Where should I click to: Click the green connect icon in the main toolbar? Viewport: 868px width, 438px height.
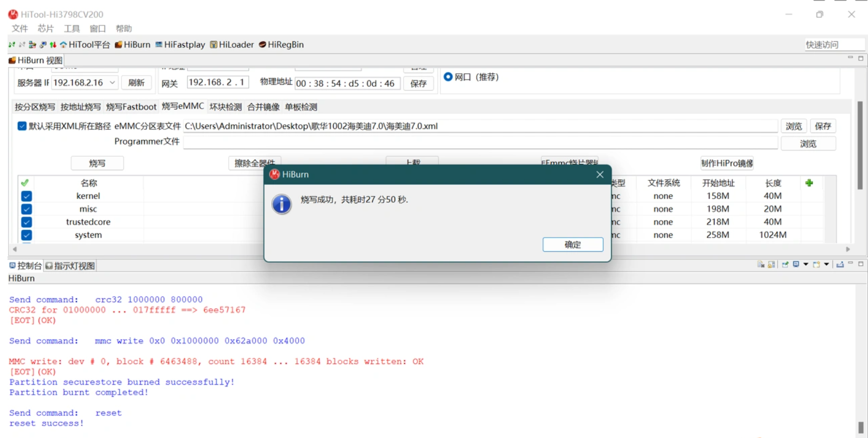coord(12,45)
